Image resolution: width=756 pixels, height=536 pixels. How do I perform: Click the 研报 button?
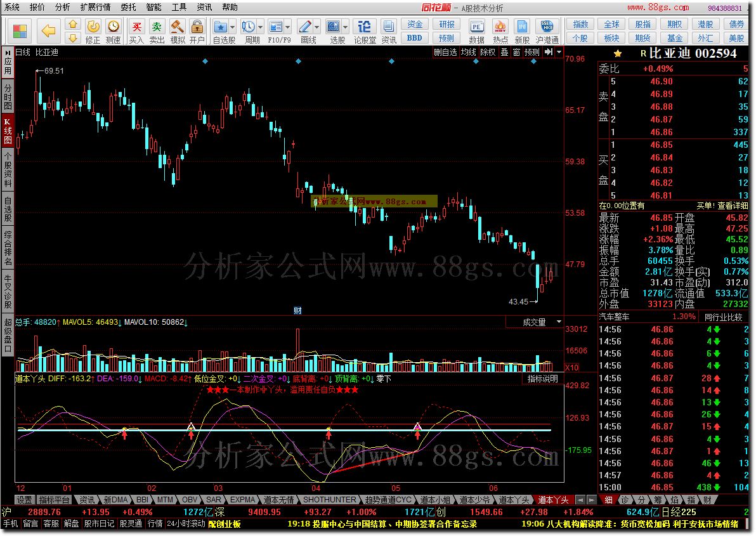[x=446, y=25]
